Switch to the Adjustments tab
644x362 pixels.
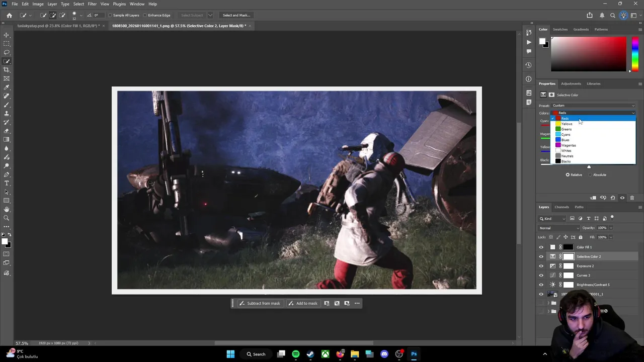click(571, 83)
